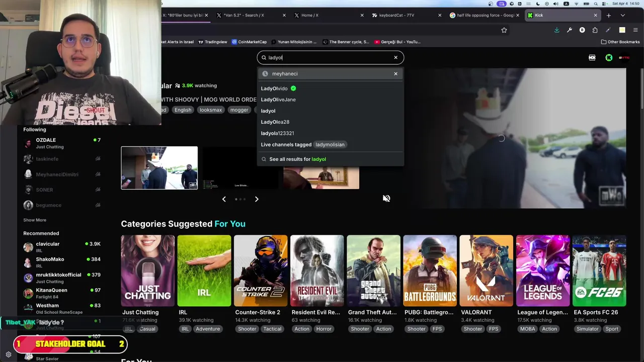Open Other Bookmarks folder
The height and width of the screenshot is (362, 644).
click(x=620, y=42)
